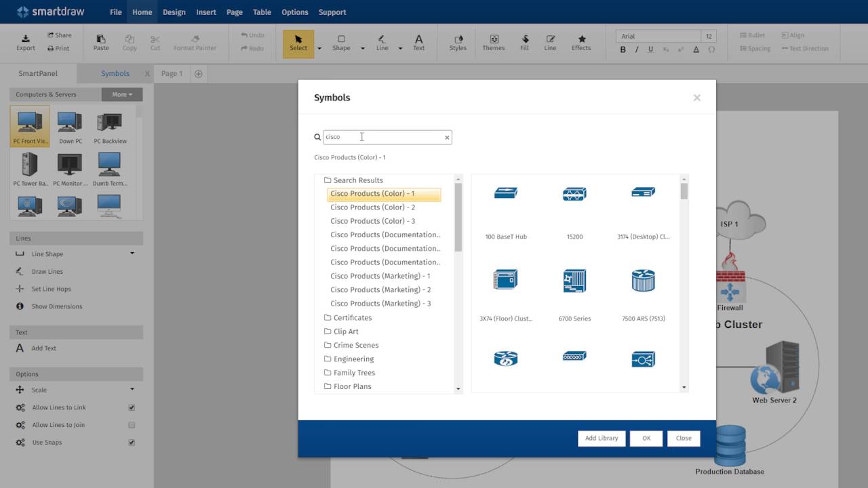Expand the Line Shape dropdown arrow
The image size is (868, 488).
click(x=132, y=253)
